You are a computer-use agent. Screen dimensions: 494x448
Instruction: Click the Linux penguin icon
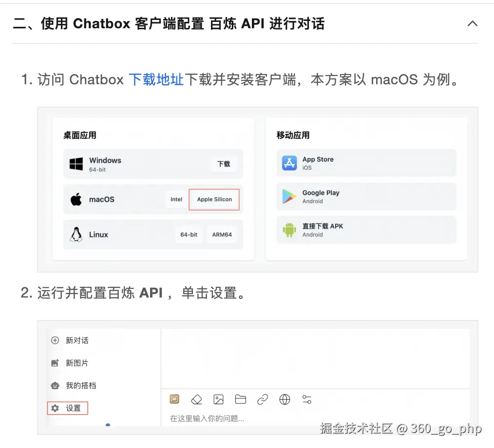click(76, 234)
